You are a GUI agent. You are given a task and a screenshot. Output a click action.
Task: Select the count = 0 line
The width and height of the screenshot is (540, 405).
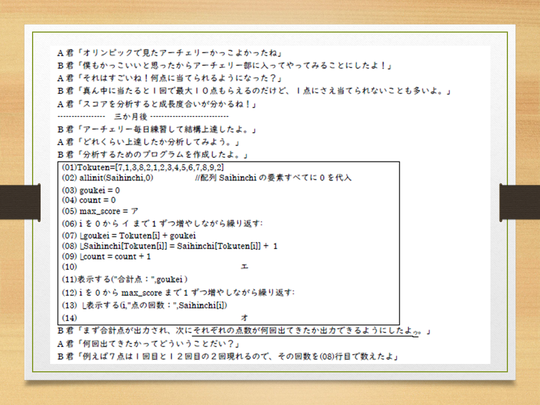[89, 200]
